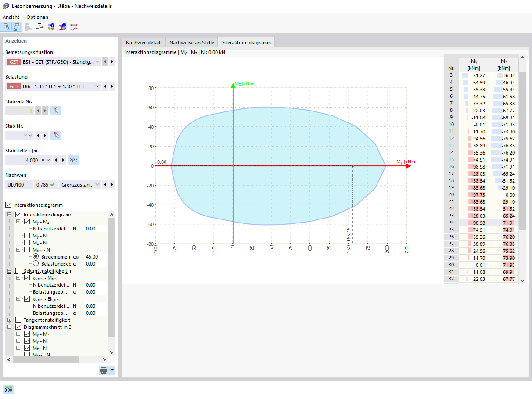Switch to the Nachweise an Stelle tab
Viewport: 532px width, 399px height.
click(192, 43)
